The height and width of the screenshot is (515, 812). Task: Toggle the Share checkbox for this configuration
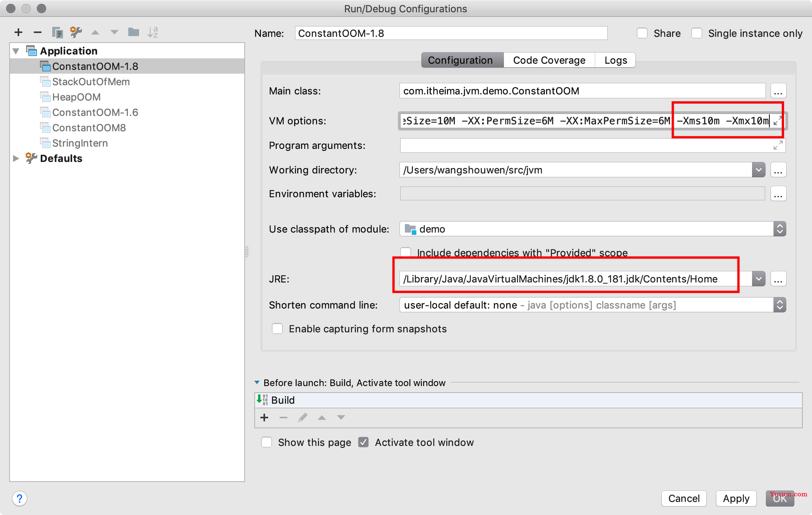click(643, 33)
